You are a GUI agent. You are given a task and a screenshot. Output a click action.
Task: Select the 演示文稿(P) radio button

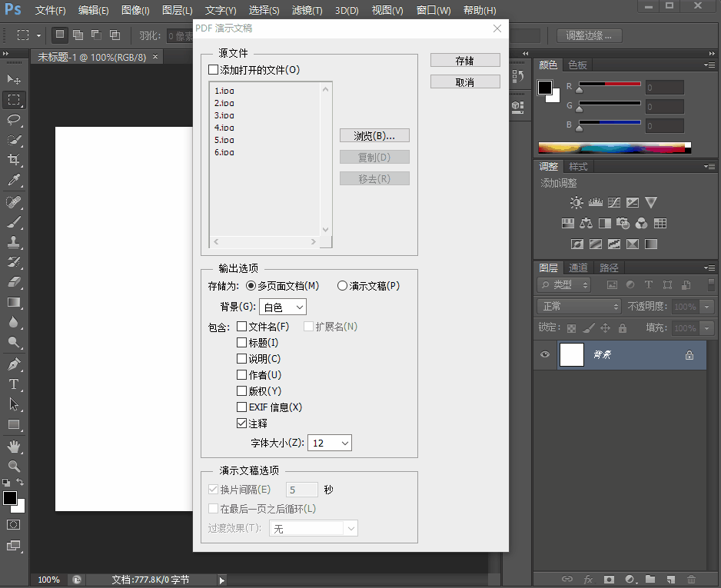[x=341, y=285]
